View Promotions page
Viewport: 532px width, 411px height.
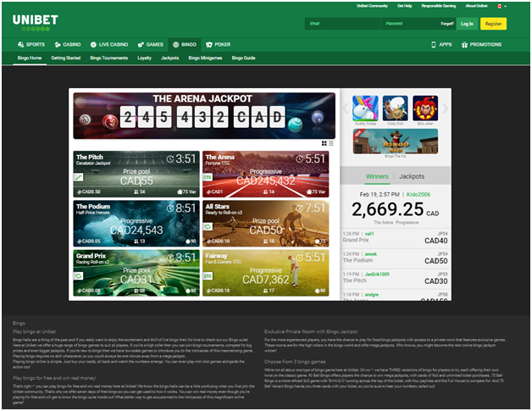click(x=481, y=44)
